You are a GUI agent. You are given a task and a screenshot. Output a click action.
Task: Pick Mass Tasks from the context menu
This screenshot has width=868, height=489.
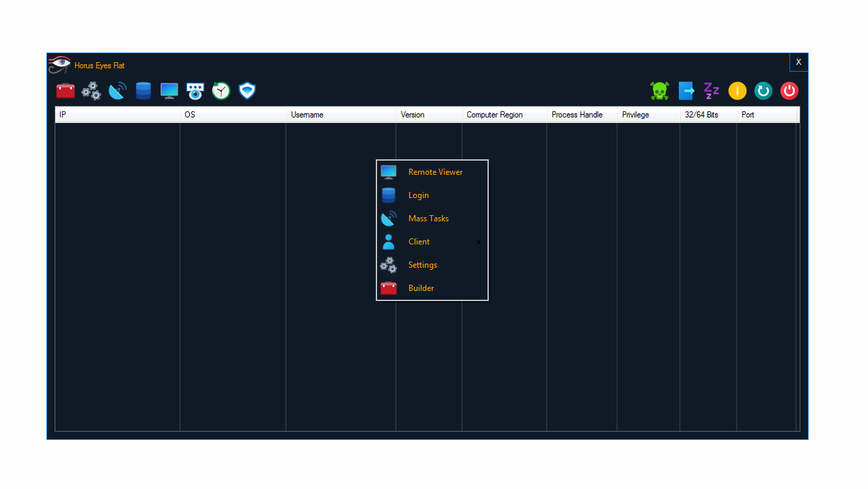pyautogui.click(x=428, y=219)
